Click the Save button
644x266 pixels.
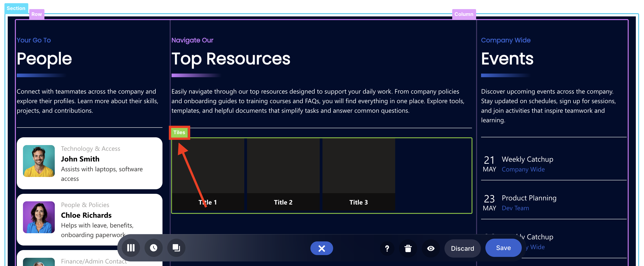click(x=503, y=248)
